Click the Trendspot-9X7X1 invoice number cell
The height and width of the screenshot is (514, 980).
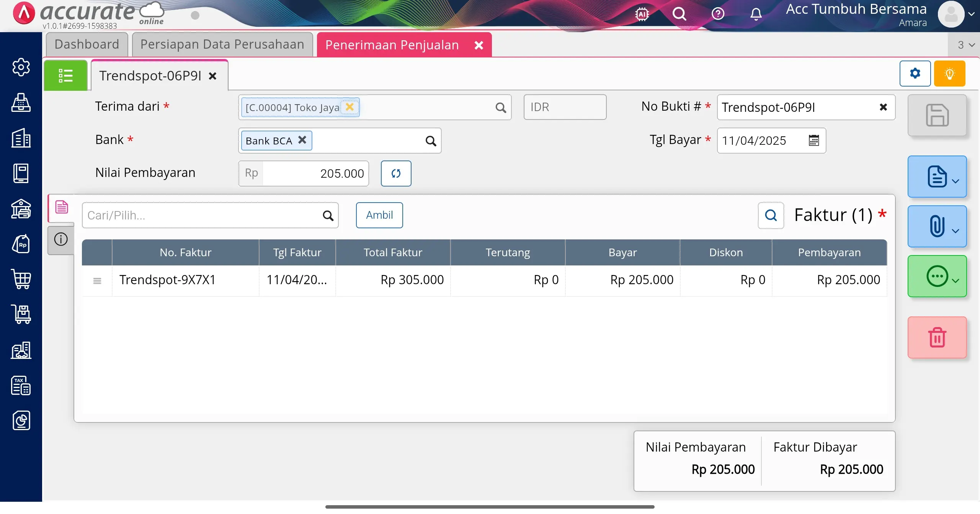186,280
